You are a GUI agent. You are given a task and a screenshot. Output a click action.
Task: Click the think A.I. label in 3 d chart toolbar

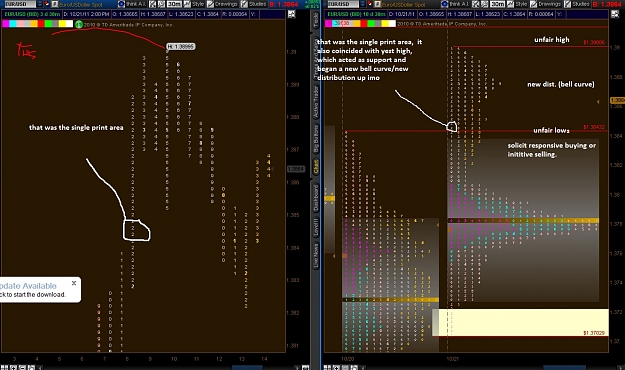[136, 4]
